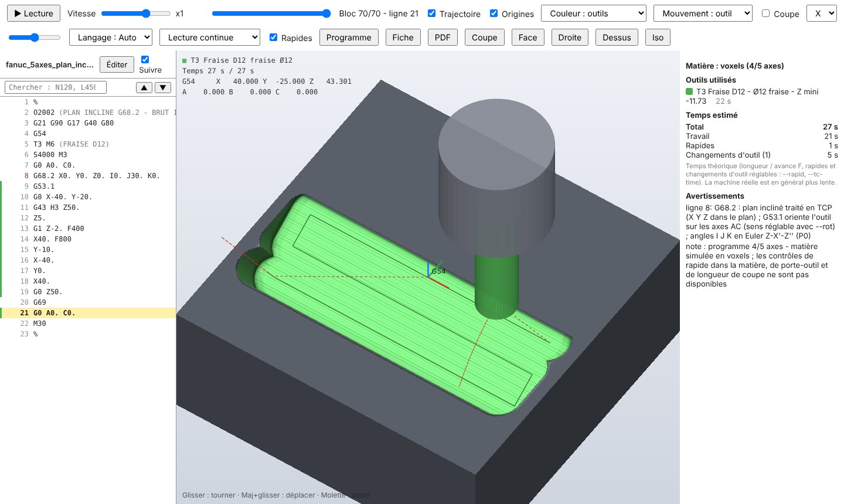Click the Fiche button
This screenshot has width=844, height=504.
tap(403, 37)
